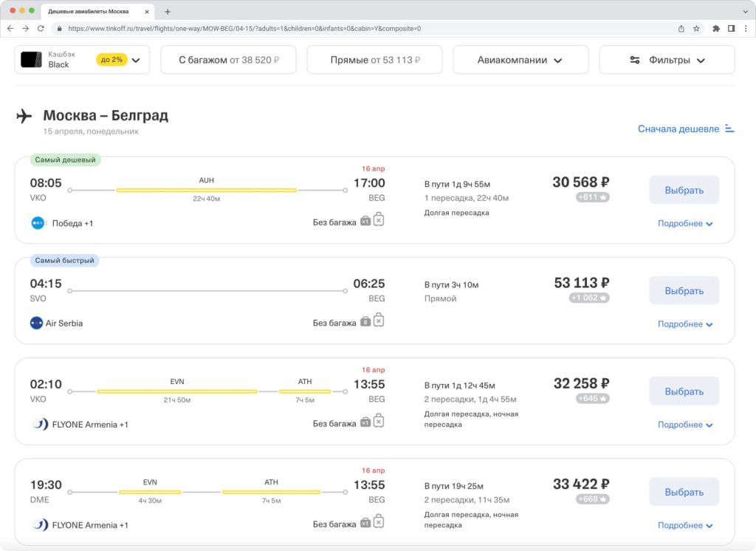Close the Дешевые авиабилеты Москва tab

147,12
